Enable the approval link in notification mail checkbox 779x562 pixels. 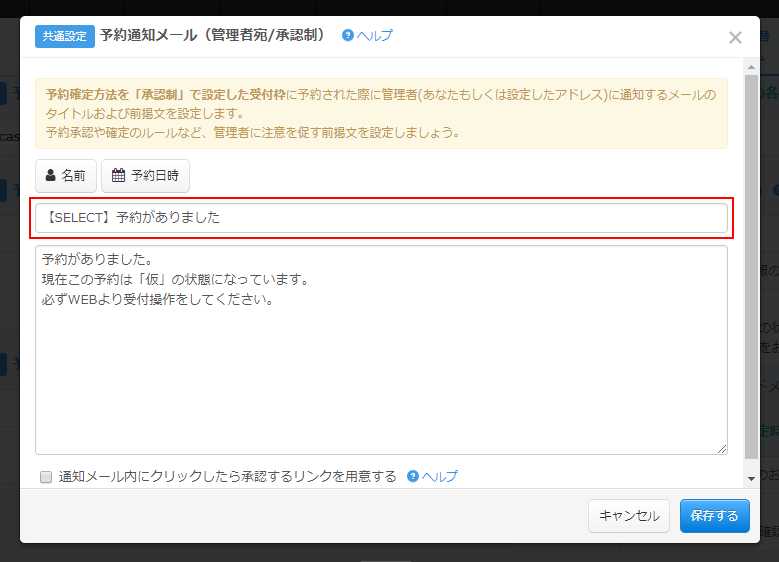45,477
